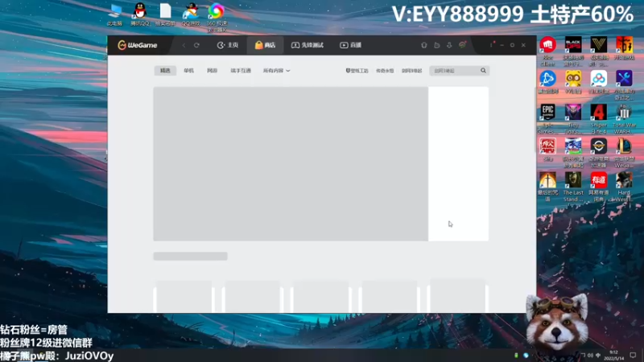
Task: Launch the 360 colorful browser shortcut
Action: [217, 17]
